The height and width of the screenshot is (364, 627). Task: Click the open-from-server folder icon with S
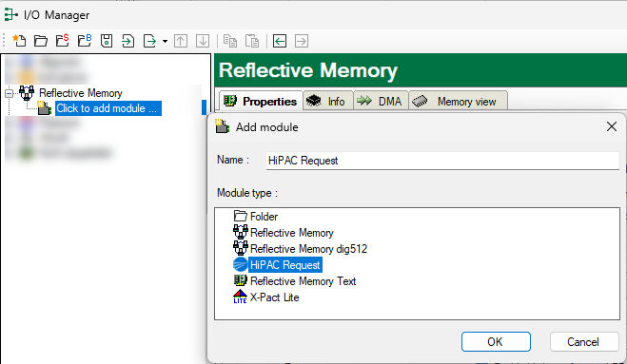pos(63,41)
